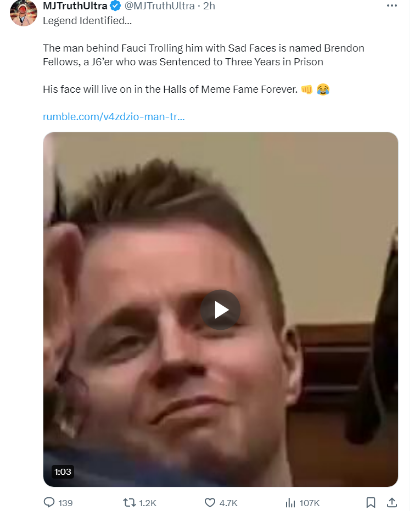Click the 107K views count
420x511 pixels.
[x=310, y=503]
